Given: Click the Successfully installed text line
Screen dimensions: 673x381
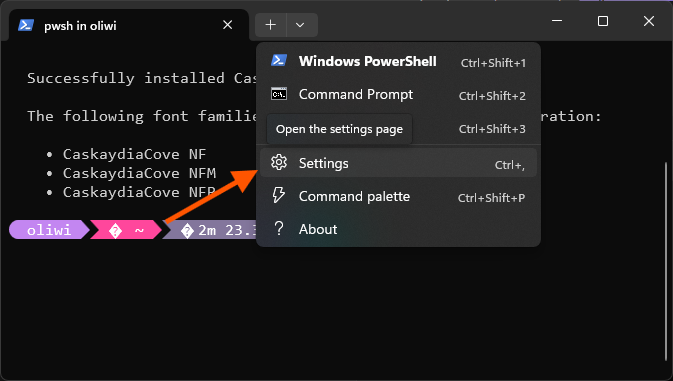Looking at the screenshot, I should pos(142,78).
